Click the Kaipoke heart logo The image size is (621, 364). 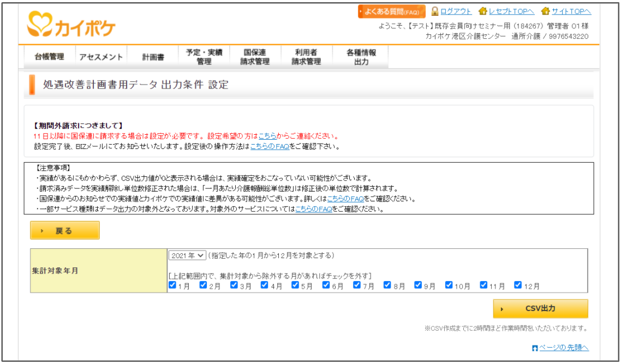coord(40,24)
